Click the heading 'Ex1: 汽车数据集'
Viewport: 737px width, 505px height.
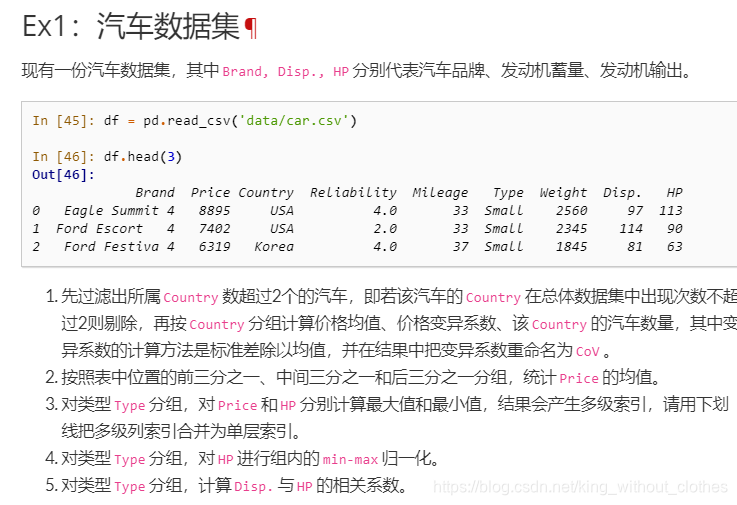[x=131, y=27]
